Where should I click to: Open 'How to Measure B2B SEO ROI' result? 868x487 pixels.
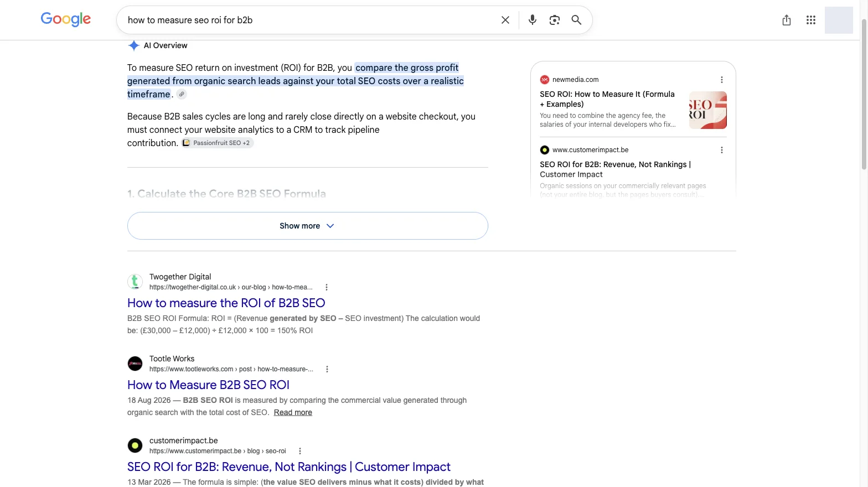click(x=208, y=385)
